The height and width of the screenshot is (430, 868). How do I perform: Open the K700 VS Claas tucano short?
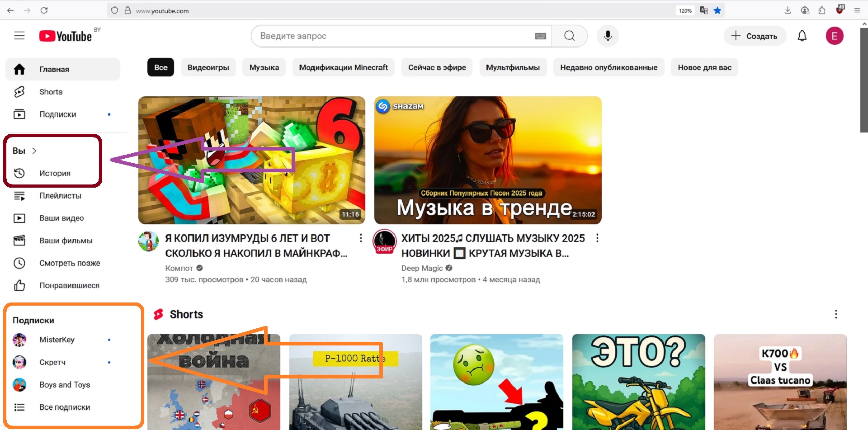(780, 382)
